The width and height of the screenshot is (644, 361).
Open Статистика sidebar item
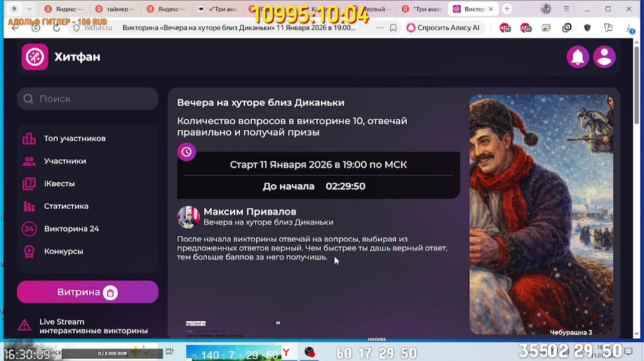click(66, 206)
